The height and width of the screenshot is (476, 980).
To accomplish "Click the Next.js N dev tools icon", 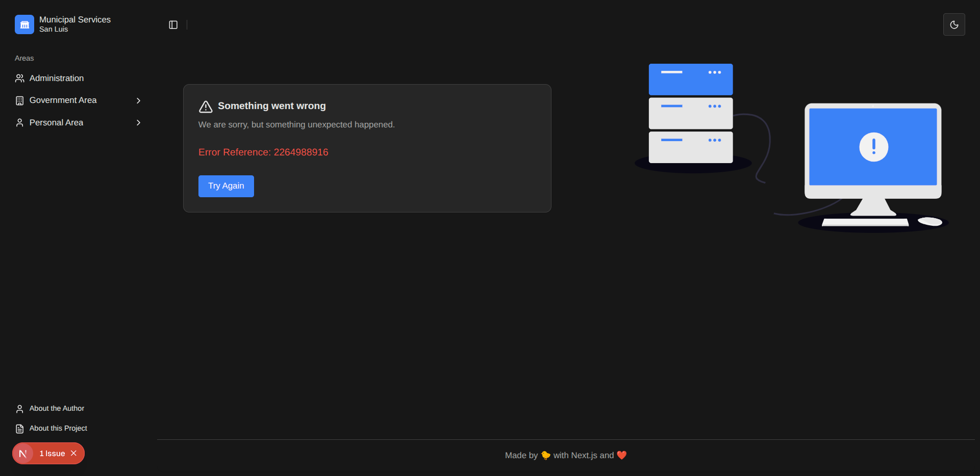I will (23, 454).
